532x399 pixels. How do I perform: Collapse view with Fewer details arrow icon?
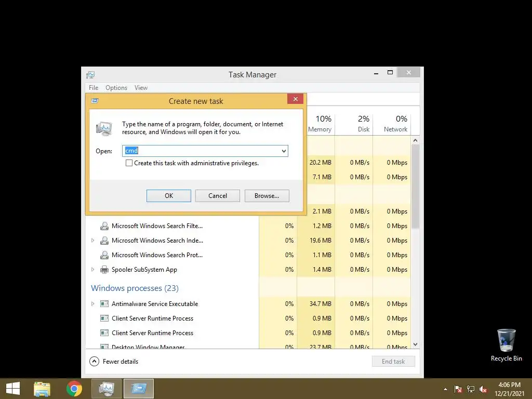(x=94, y=362)
